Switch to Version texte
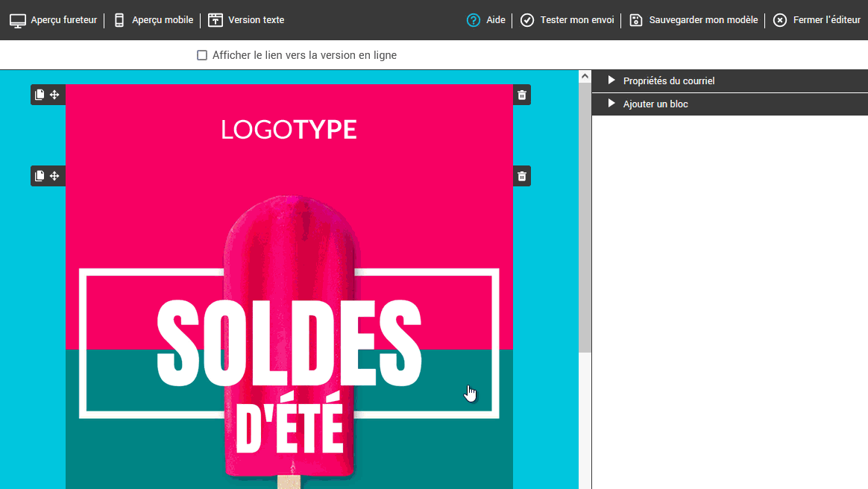Image resolution: width=868 pixels, height=489 pixels. coord(256,20)
